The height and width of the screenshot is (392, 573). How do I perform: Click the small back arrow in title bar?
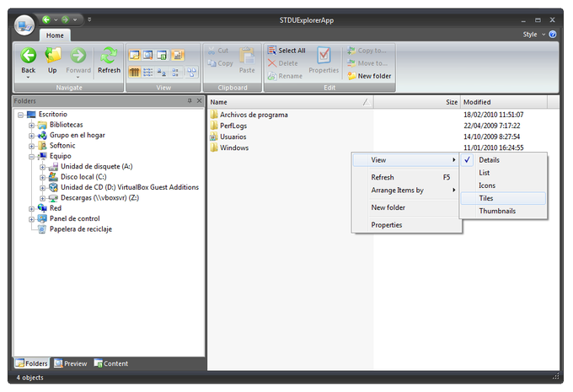46,19
